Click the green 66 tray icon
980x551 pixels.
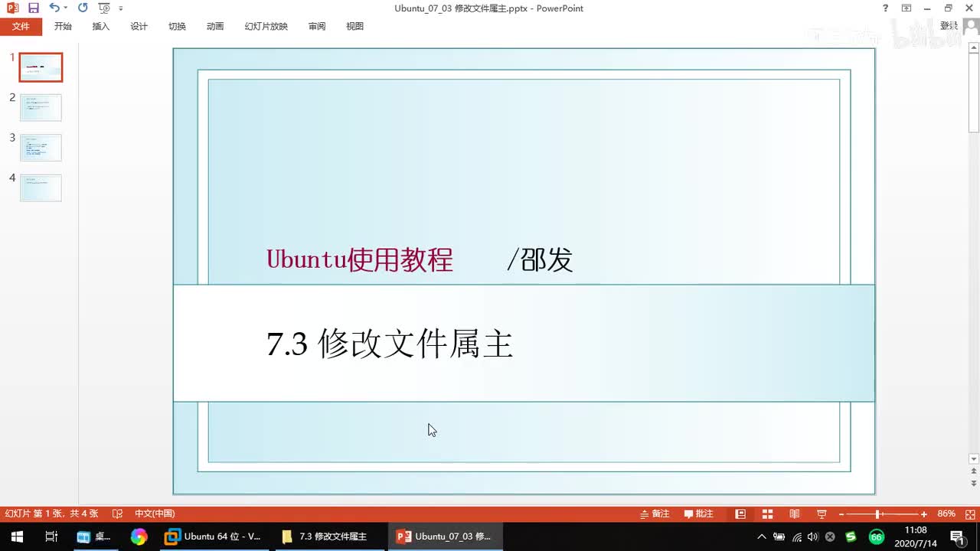877,536
